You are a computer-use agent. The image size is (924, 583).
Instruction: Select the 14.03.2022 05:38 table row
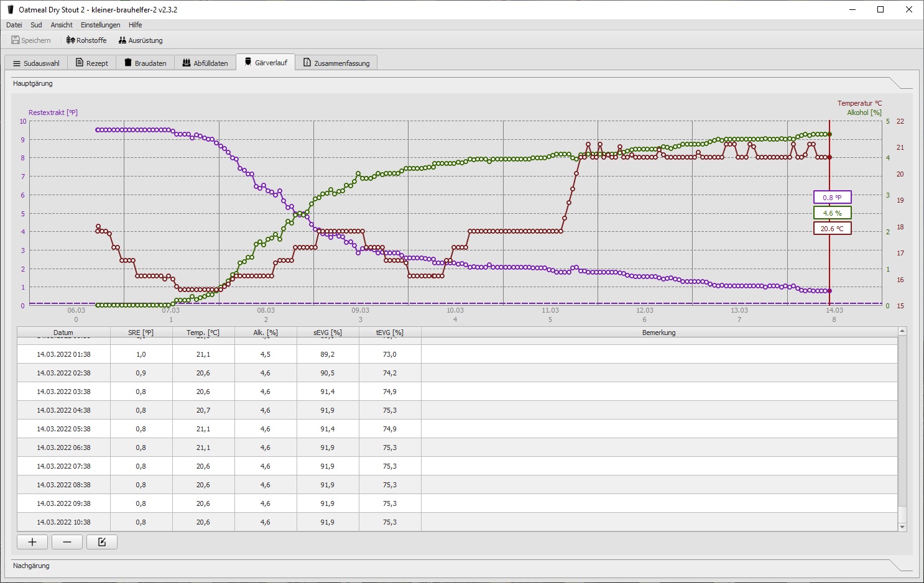point(63,429)
